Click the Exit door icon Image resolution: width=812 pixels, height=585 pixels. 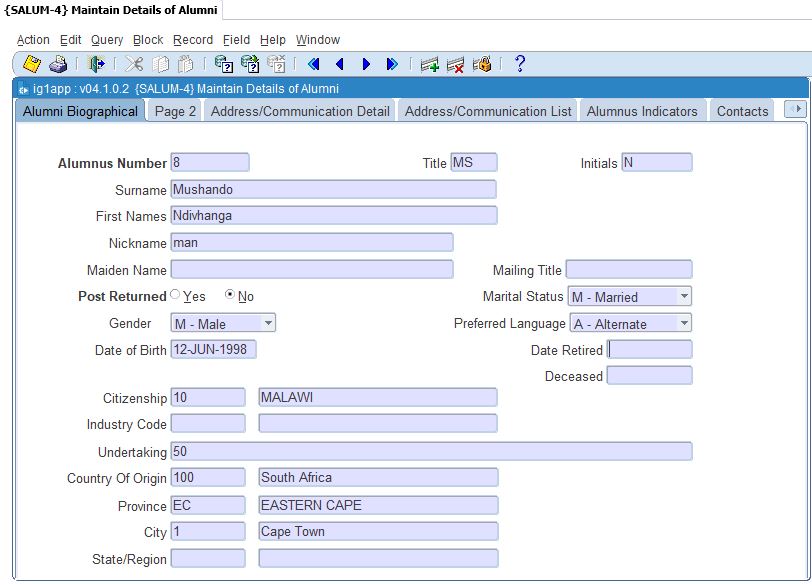click(x=97, y=64)
